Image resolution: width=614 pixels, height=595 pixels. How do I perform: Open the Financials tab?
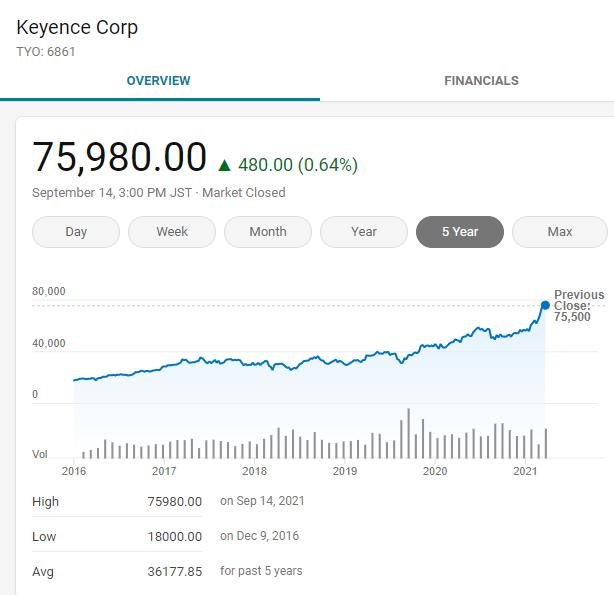pos(481,81)
